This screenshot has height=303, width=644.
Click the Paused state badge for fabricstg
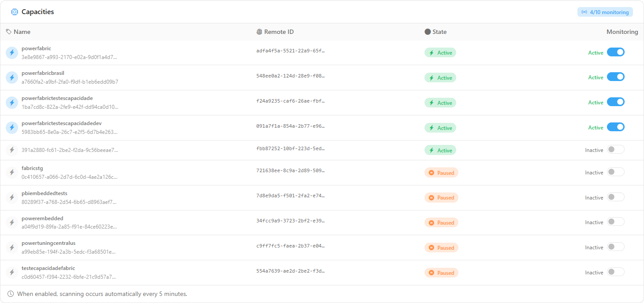tap(441, 173)
